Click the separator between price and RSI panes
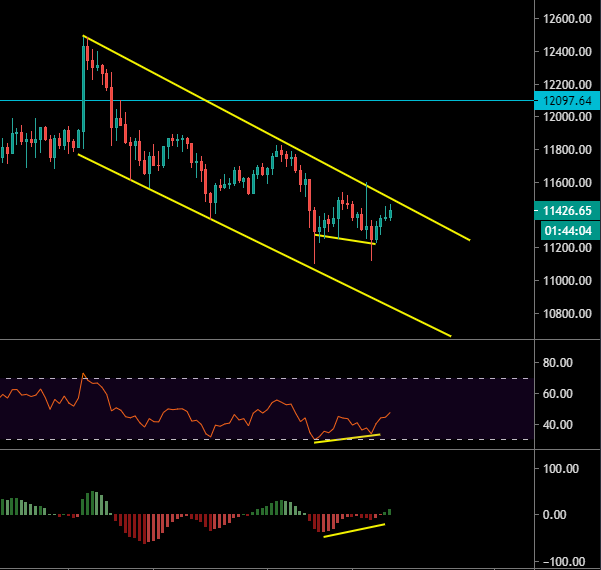Viewport: 601px width, 570px height. [270, 340]
